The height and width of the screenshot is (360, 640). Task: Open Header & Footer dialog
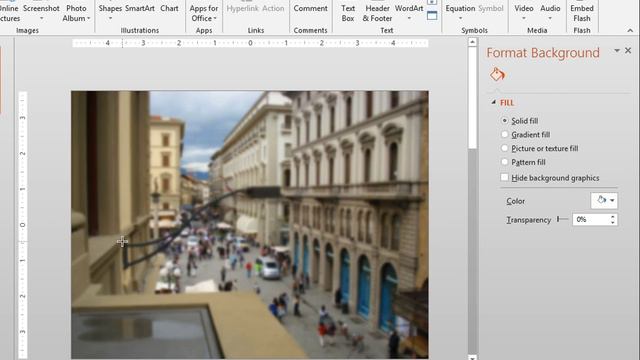(x=377, y=13)
